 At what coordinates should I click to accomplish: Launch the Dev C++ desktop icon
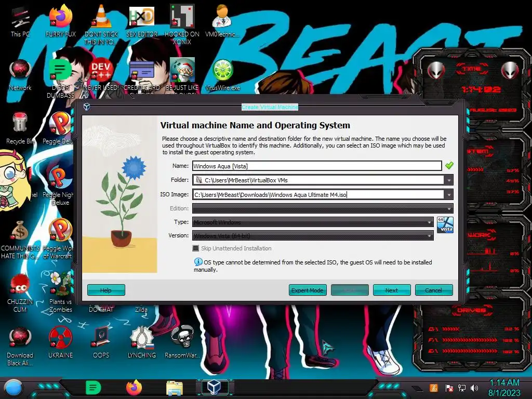coord(101,75)
